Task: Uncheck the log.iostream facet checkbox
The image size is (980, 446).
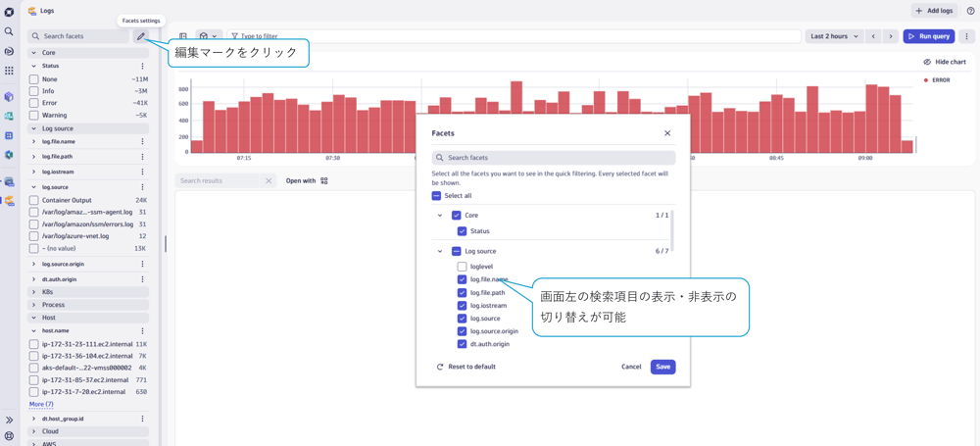Action: [x=462, y=306]
